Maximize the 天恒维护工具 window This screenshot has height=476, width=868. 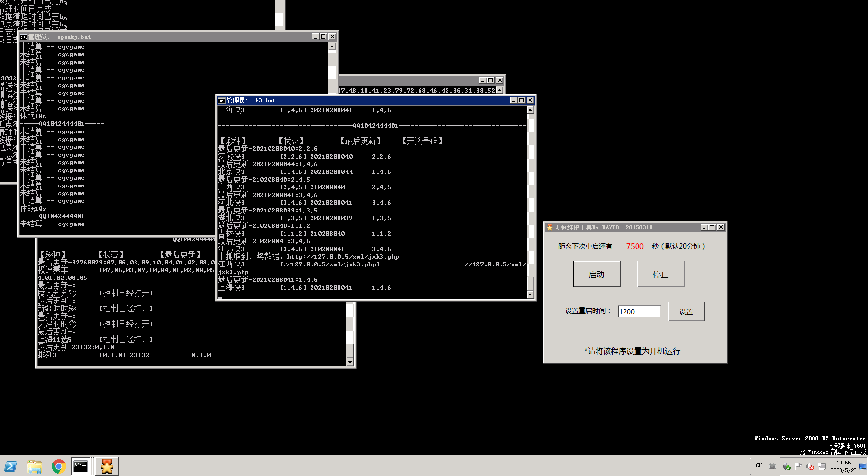pos(712,227)
